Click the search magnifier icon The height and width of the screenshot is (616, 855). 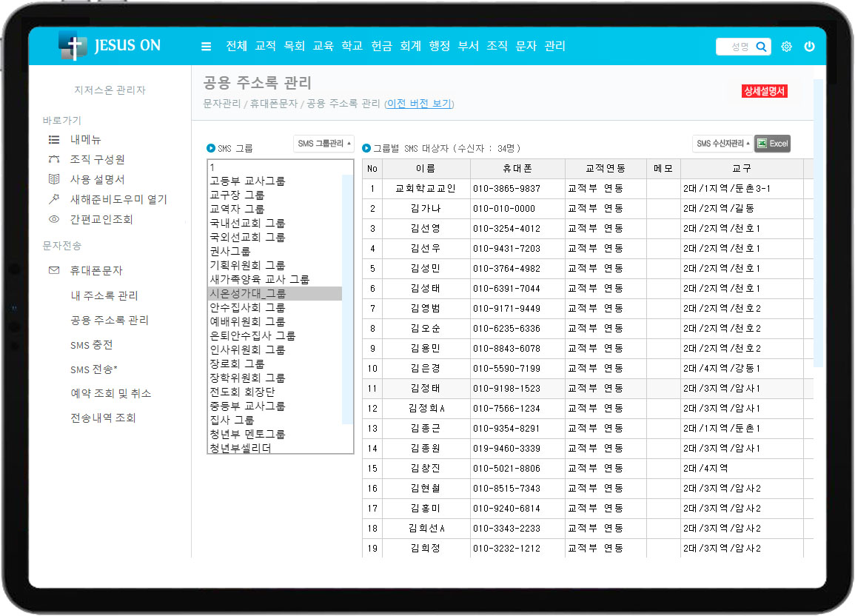(x=761, y=47)
